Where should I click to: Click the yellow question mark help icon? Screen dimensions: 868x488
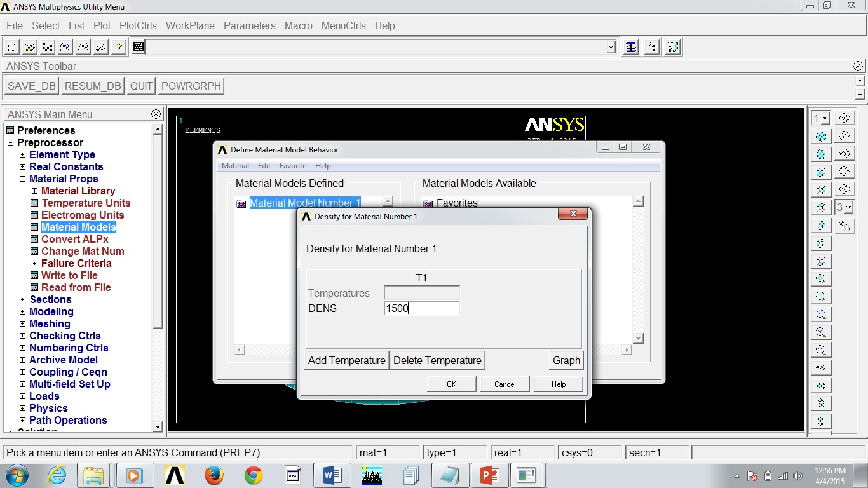(119, 47)
